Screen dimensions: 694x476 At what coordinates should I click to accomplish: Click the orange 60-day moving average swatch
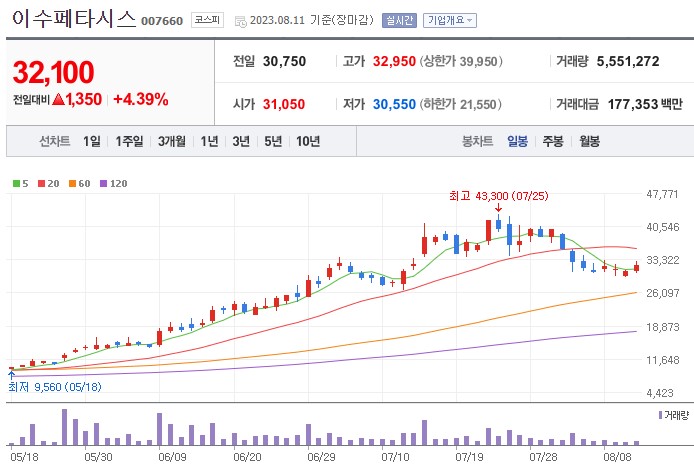click(x=73, y=183)
